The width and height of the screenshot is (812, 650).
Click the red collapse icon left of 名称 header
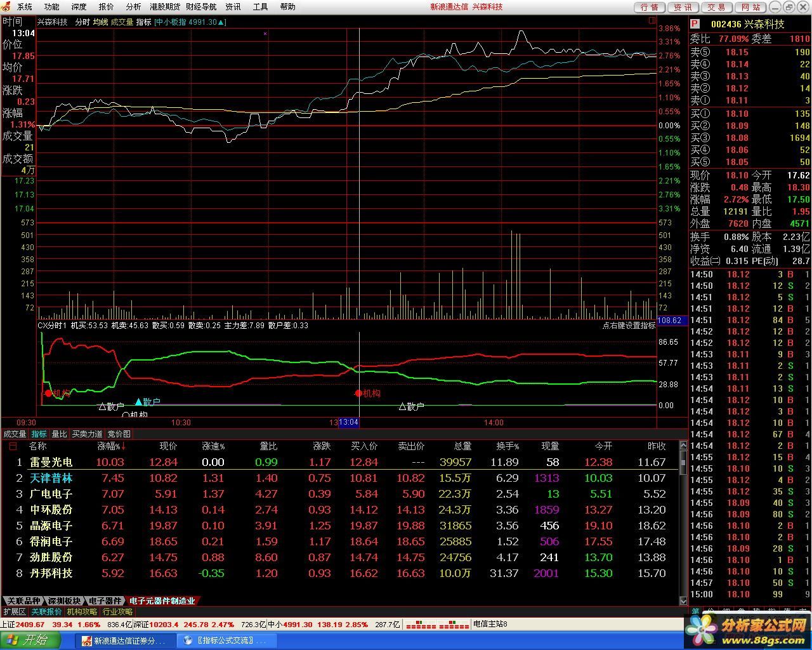tap(13, 446)
